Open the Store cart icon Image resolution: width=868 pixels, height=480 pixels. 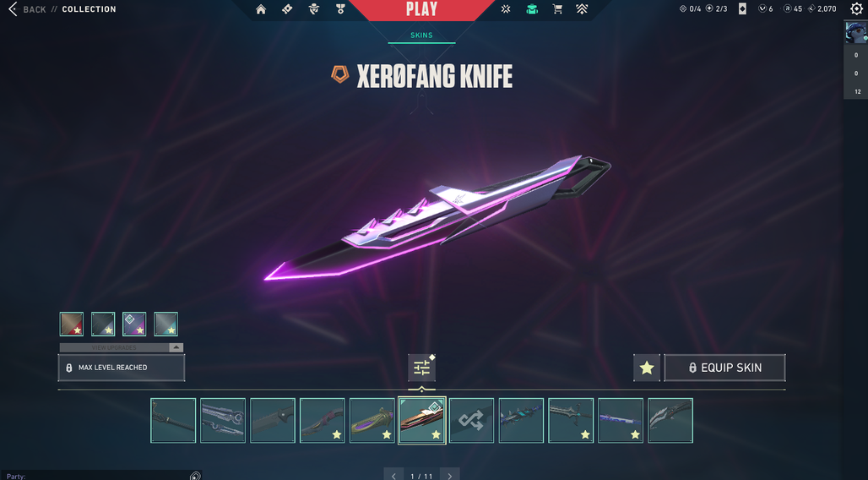557,8
